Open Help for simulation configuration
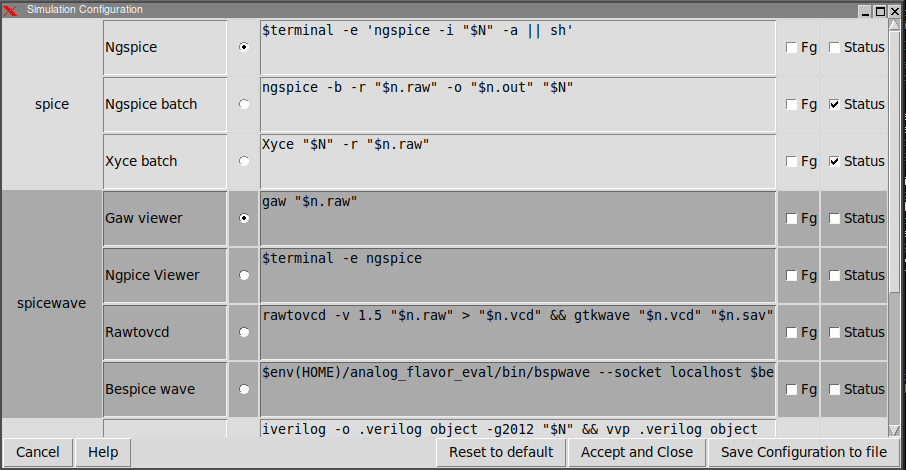This screenshot has height=470, width=906. coord(103,452)
